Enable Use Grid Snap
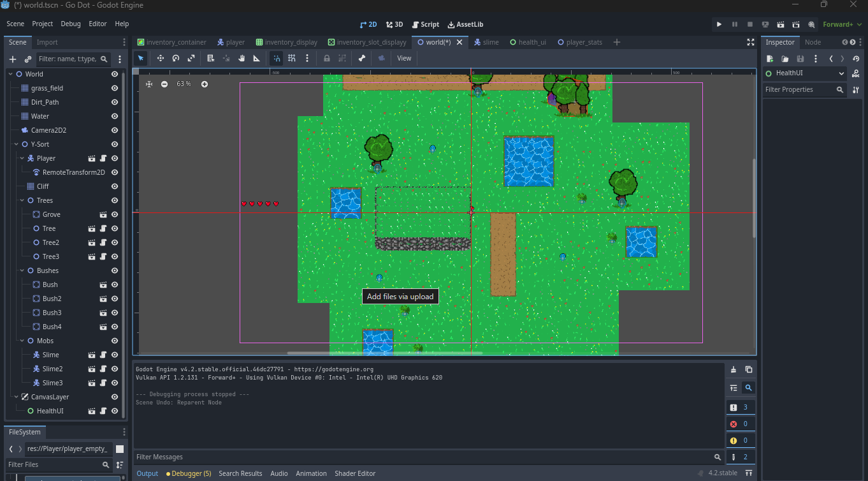 291,58
